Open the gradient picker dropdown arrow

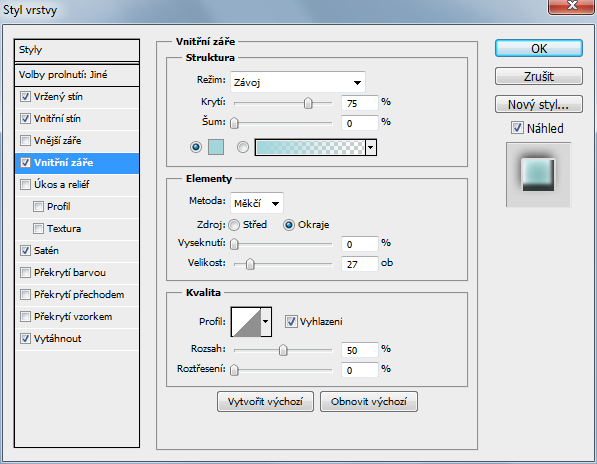371,147
